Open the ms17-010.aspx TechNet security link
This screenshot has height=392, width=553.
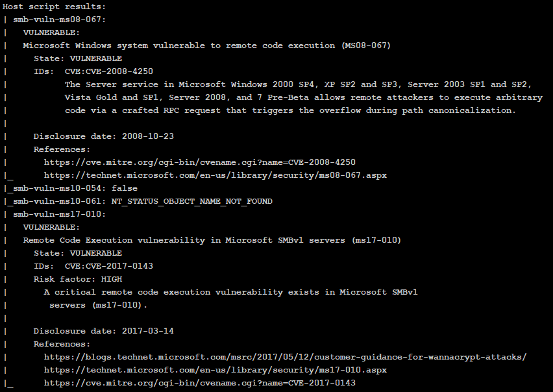click(215, 370)
